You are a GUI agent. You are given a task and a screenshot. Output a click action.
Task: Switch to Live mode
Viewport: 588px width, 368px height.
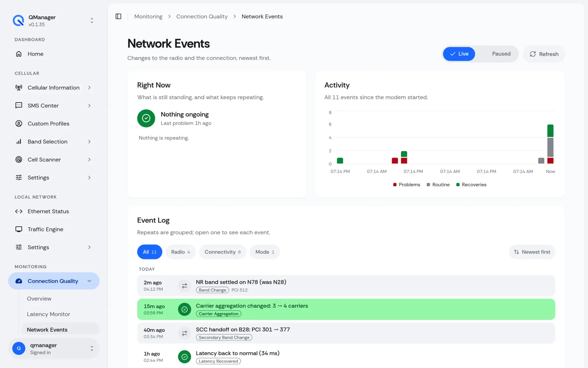click(x=459, y=54)
